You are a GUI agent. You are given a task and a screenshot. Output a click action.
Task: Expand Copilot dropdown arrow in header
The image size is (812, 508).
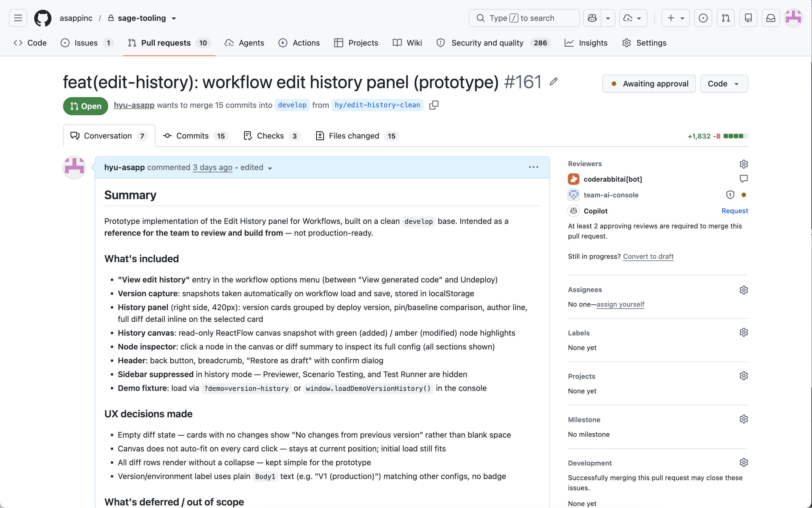click(608, 18)
